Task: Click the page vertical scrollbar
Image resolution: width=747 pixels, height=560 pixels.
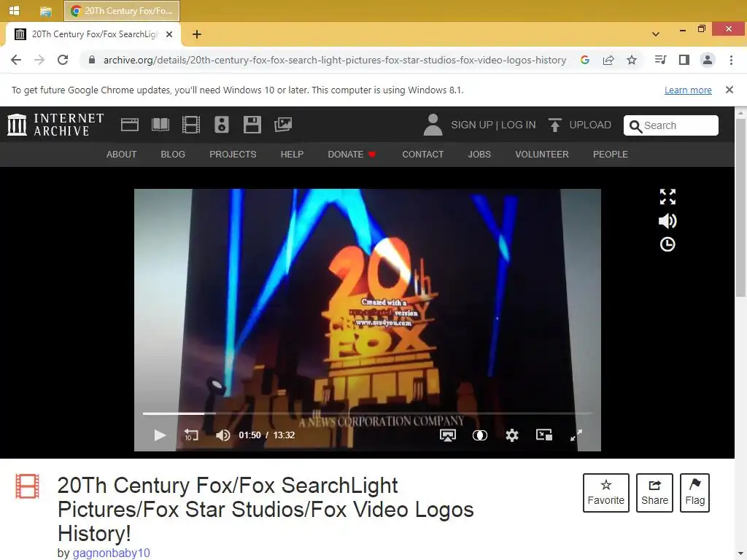Action: pyautogui.click(x=741, y=209)
